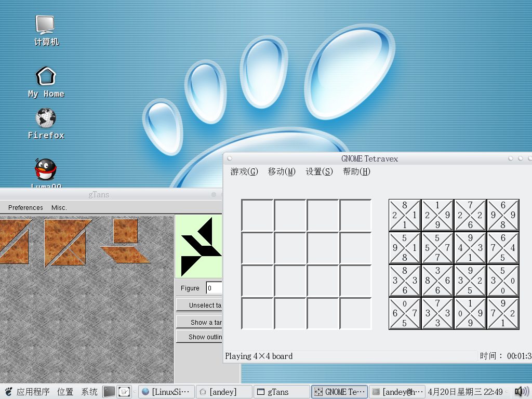Image resolution: width=532 pixels, height=399 pixels.
Task: Select Tetravex tile 1-0-9-9
Action: (470, 313)
